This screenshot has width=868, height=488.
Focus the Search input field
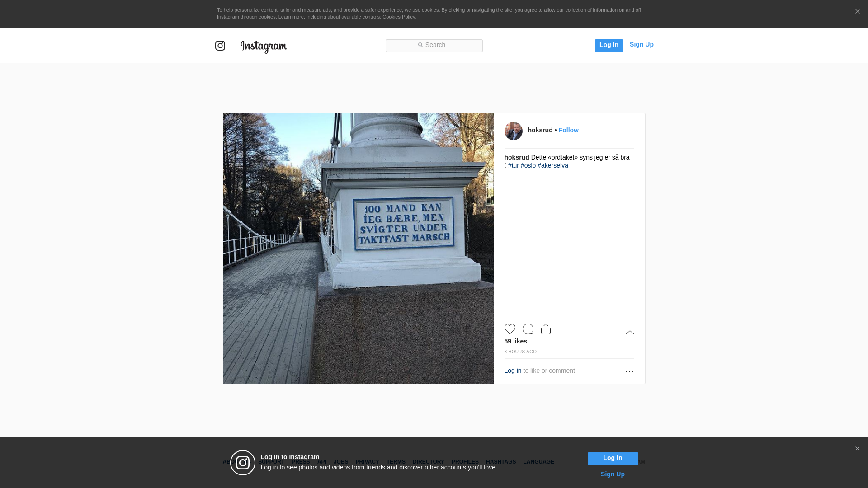pos(434,45)
